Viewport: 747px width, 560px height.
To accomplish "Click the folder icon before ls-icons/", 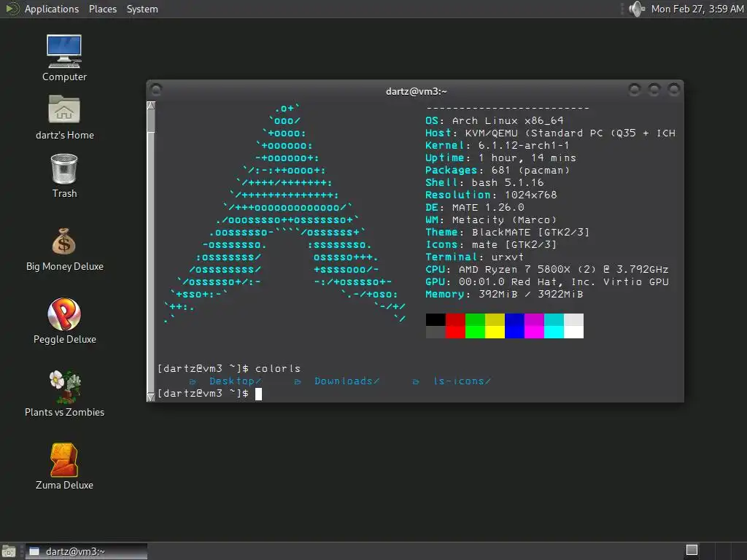I will point(415,381).
